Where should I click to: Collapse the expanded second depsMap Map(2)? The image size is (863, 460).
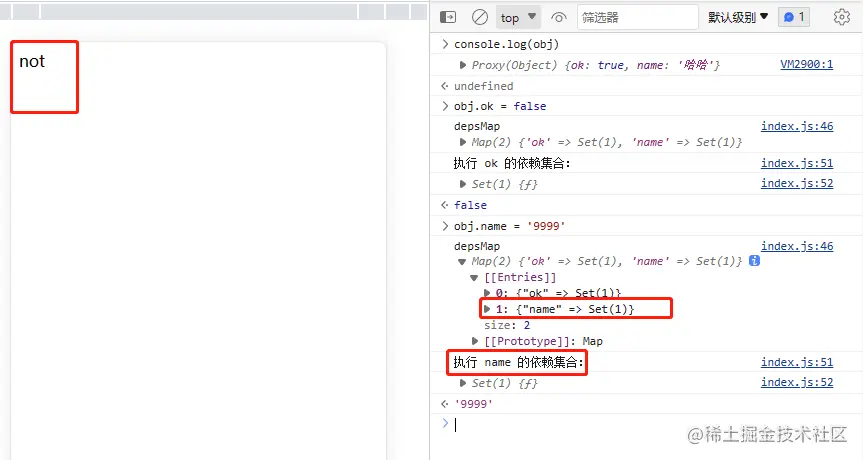[462, 262]
